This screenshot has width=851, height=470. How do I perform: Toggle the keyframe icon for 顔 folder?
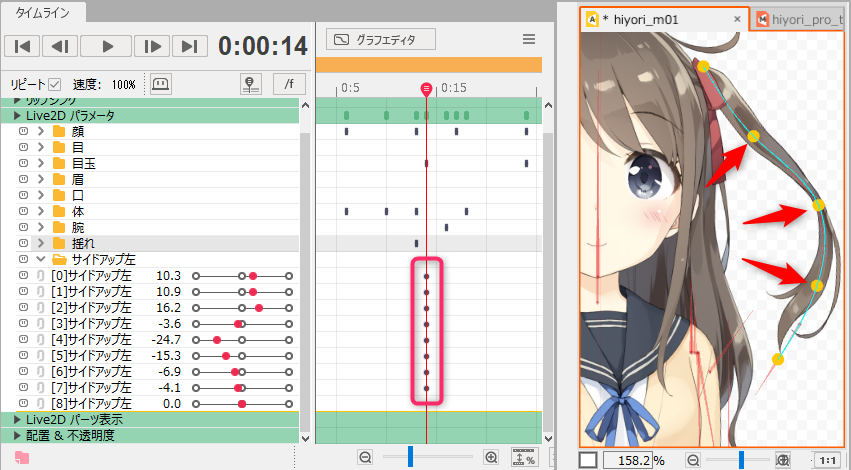pyautogui.click(x=23, y=131)
